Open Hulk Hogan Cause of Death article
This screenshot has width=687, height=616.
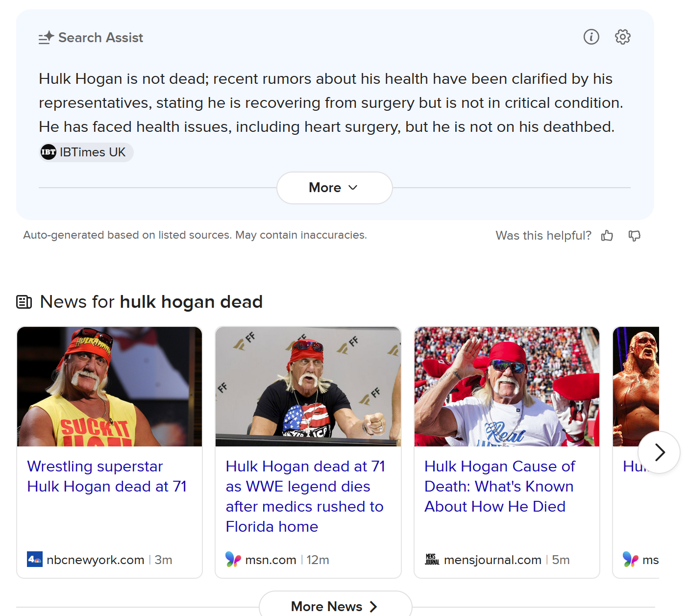click(x=500, y=486)
